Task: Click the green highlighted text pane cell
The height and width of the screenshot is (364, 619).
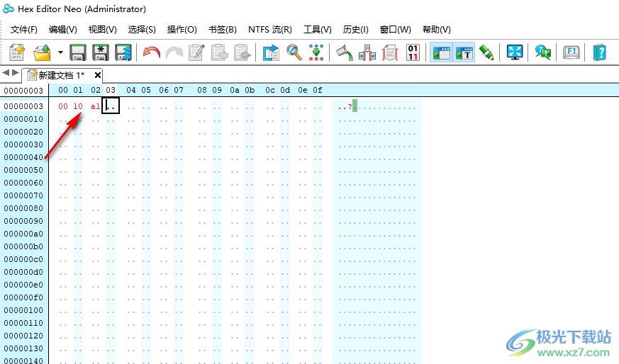Action: coord(355,106)
